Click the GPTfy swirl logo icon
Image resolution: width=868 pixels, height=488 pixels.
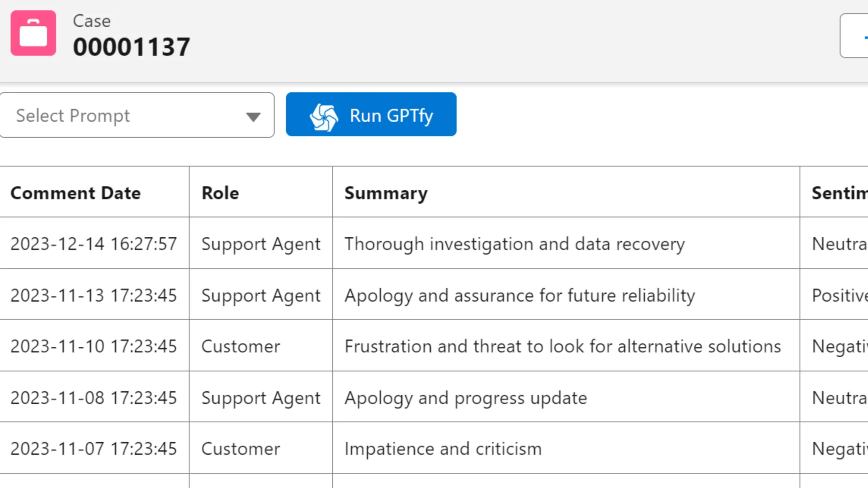324,116
